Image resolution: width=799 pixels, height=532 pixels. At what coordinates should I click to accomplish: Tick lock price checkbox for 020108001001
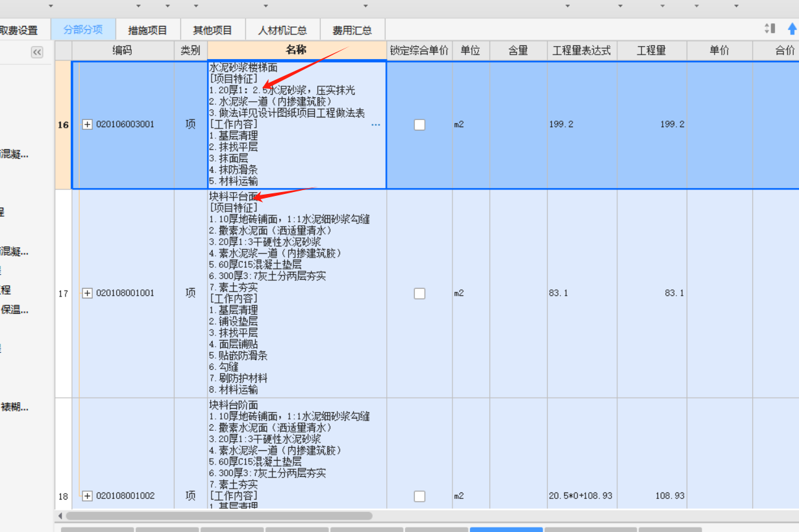[x=419, y=293]
